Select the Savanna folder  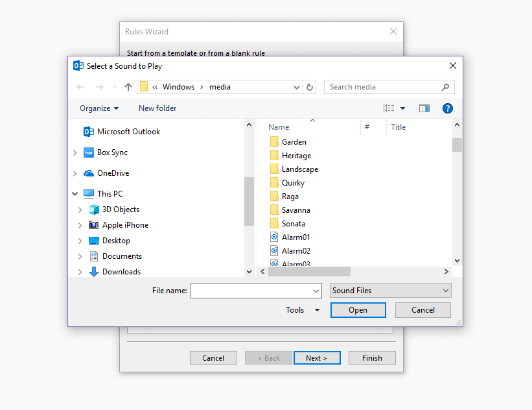coord(290,210)
